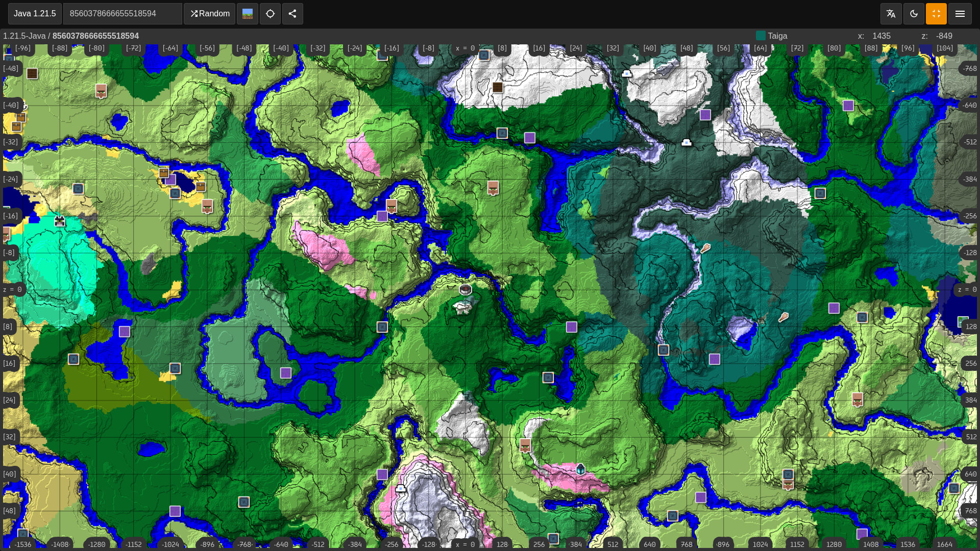The height and width of the screenshot is (551, 980).
Task: Select the dark brown plank marker near [-48] label
Action: coord(32,73)
